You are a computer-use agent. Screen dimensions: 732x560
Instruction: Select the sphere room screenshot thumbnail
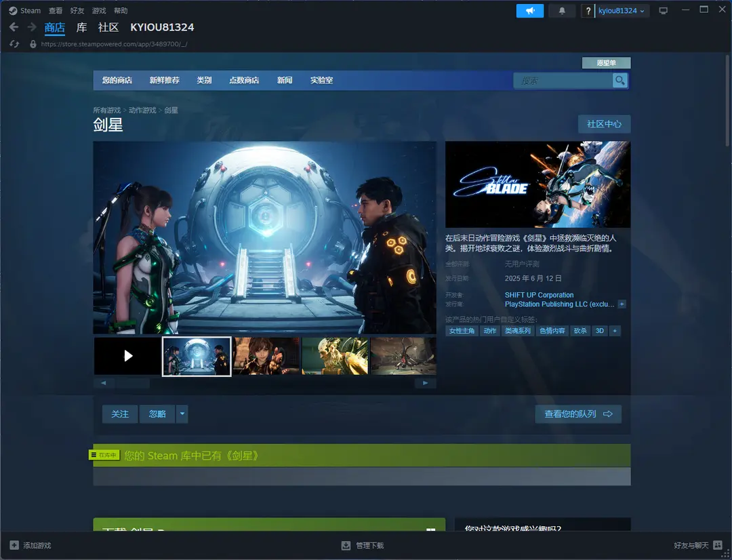197,357
